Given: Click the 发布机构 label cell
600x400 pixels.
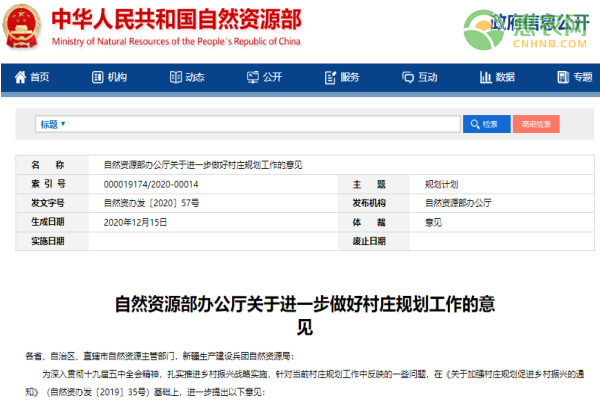Looking at the screenshot, I should pos(373,203).
